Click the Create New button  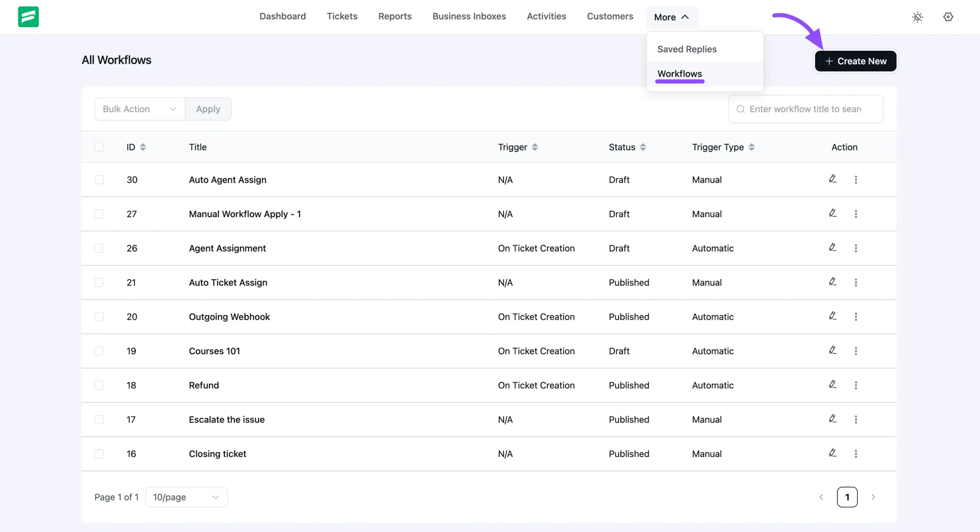[856, 61]
